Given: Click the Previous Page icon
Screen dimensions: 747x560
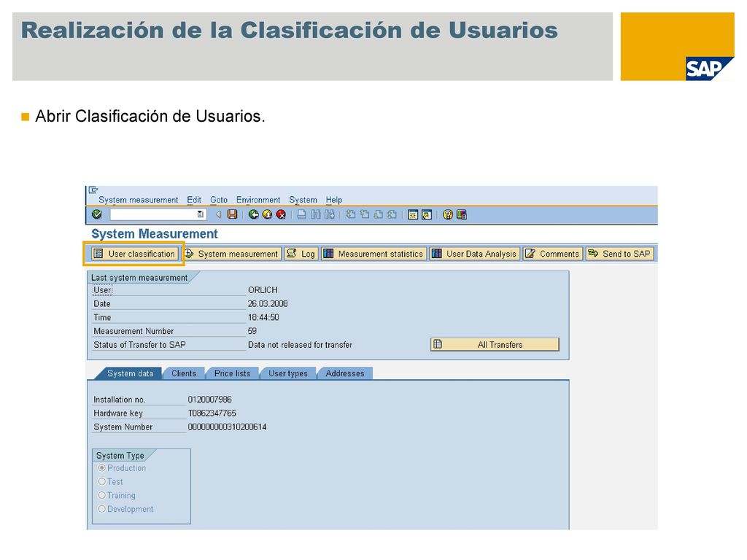Looking at the screenshot, I should 365,214.
